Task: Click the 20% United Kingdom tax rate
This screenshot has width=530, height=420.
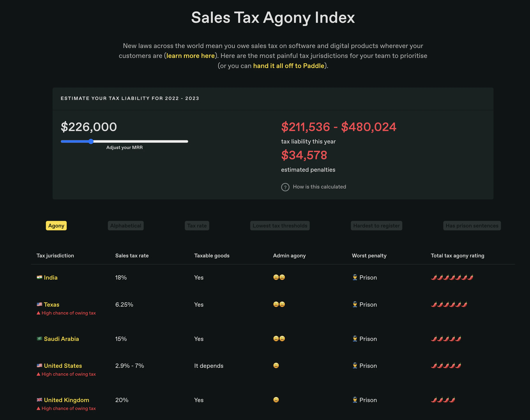Action: click(x=122, y=400)
